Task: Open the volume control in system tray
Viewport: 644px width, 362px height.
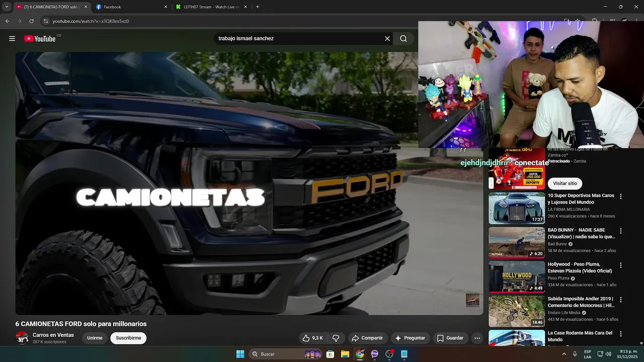Action: [x=608, y=354]
